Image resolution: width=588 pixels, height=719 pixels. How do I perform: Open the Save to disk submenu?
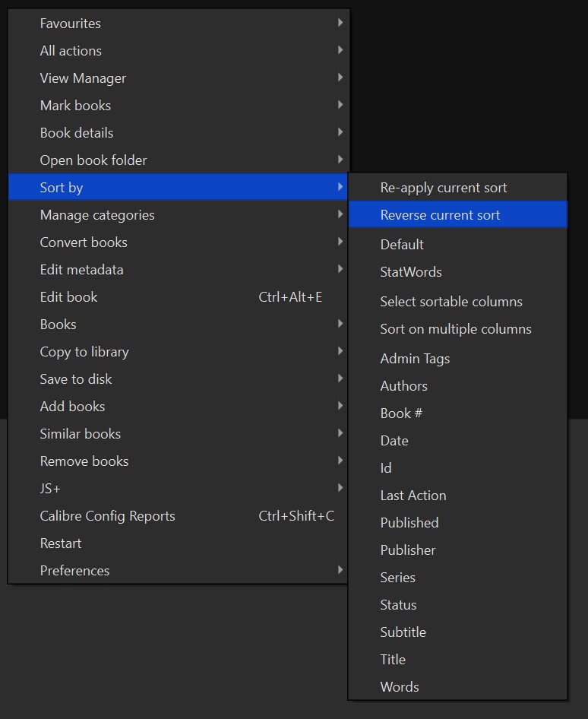(76, 379)
